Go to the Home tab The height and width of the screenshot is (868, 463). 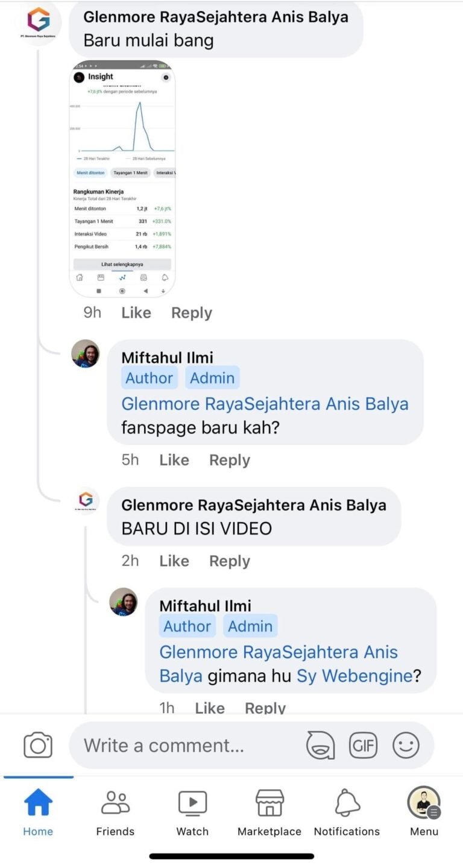[38, 811]
